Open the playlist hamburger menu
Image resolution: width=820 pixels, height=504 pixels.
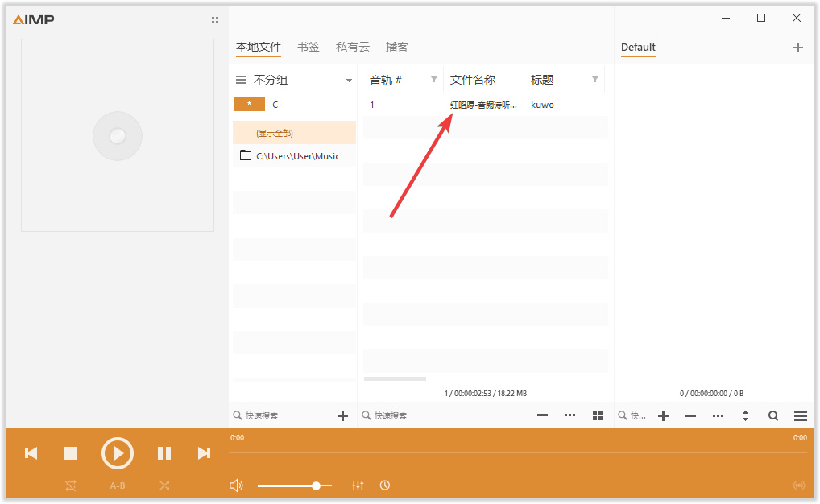tap(800, 415)
